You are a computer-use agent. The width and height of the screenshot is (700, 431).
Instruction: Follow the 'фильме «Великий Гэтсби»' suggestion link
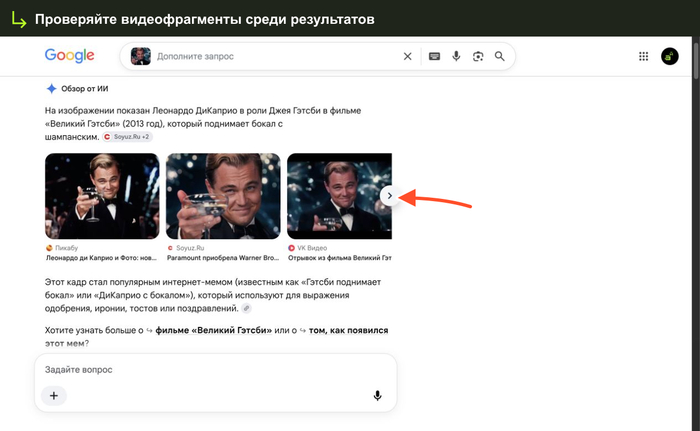coord(213,331)
